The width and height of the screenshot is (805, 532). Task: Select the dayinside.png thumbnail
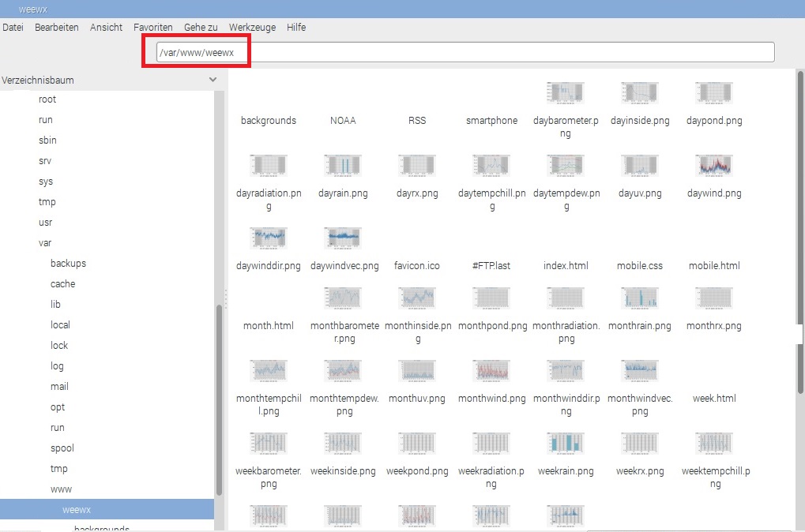tap(639, 93)
